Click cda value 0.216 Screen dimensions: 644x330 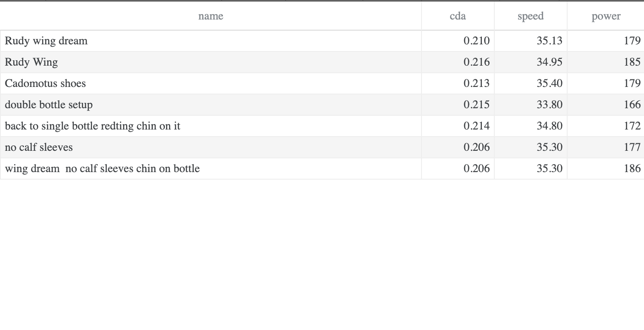click(x=476, y=62)
